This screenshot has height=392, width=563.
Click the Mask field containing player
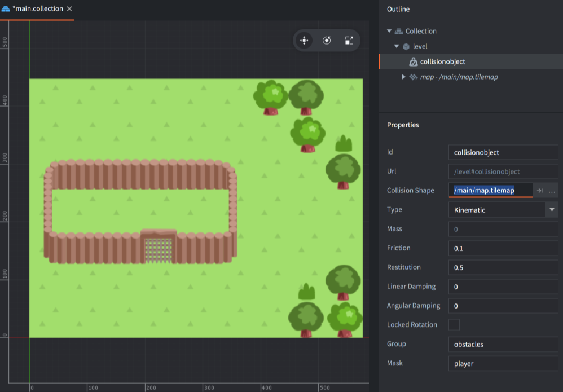pos(503,363)
